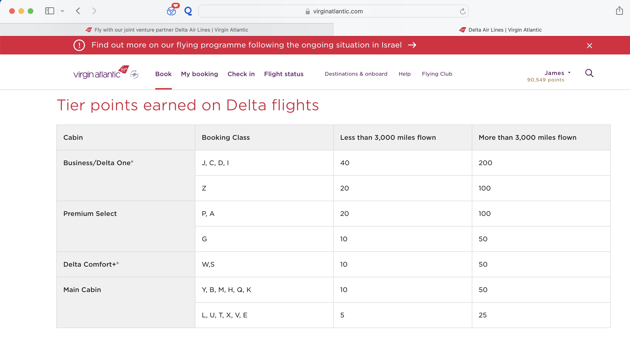Go forward with the forward arrow

click(94, 11)
